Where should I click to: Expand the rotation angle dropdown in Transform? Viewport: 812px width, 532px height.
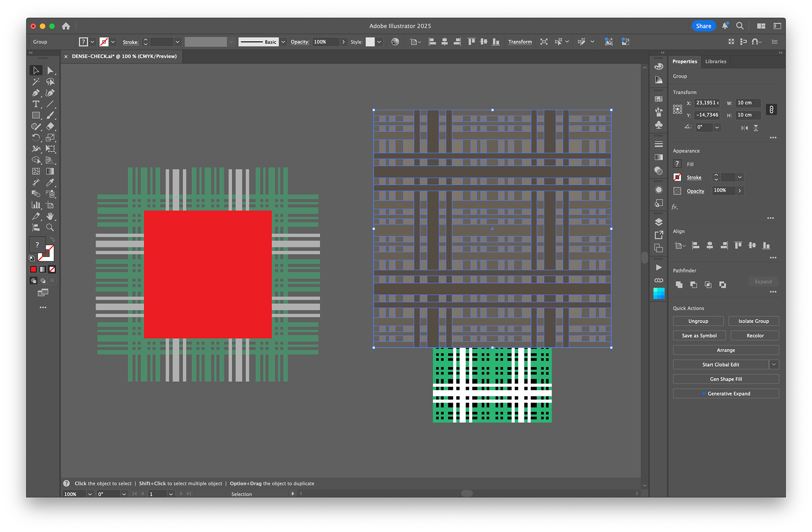click(x=717, y=127)
